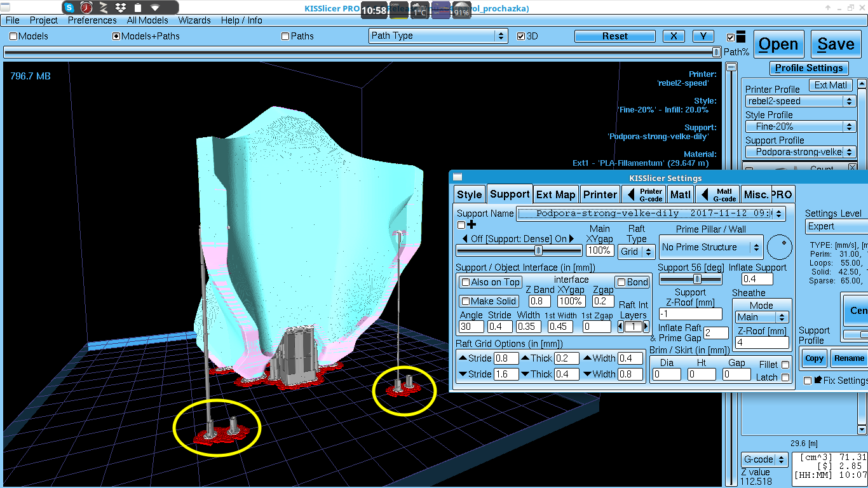
Task: Open the Printer Profile dropdown rebel2-speed
Action: (801, 101)
